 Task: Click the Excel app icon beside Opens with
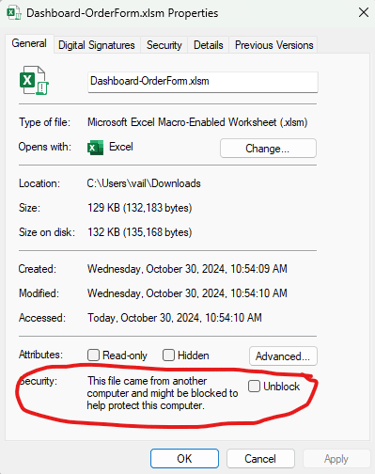[95, 147]
